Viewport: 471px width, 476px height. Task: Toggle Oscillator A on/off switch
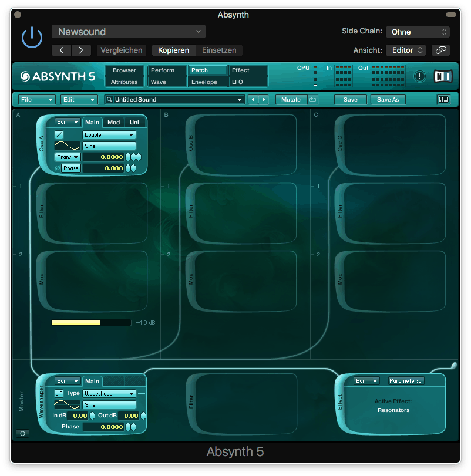tap(59, 135)
